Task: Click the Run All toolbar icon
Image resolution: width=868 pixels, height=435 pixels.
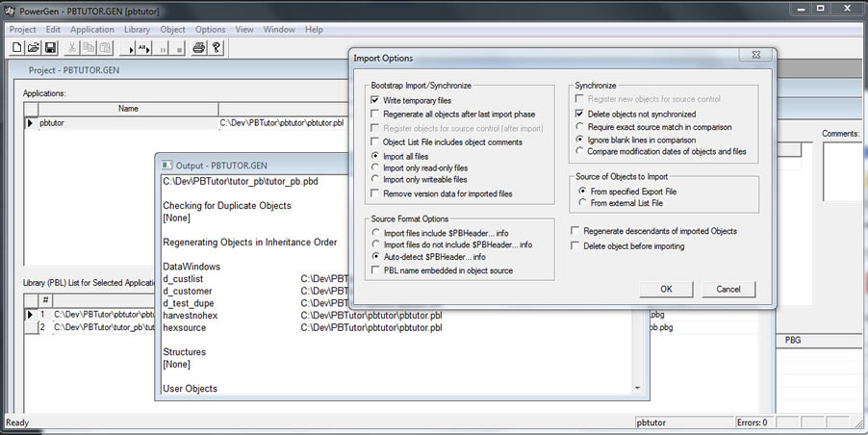Action: [x=149, y=47]
